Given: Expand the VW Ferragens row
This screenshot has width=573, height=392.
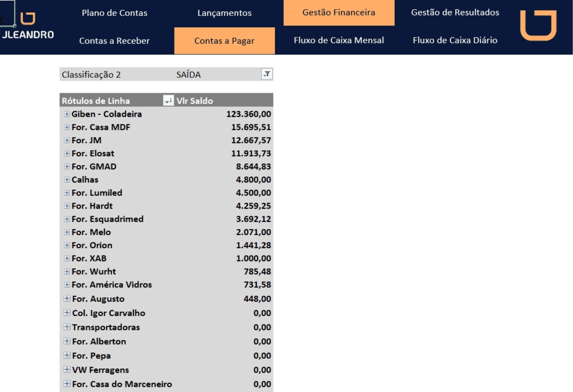Looking at the screenshot, I should pyautogui.click(x=67, y=369).
